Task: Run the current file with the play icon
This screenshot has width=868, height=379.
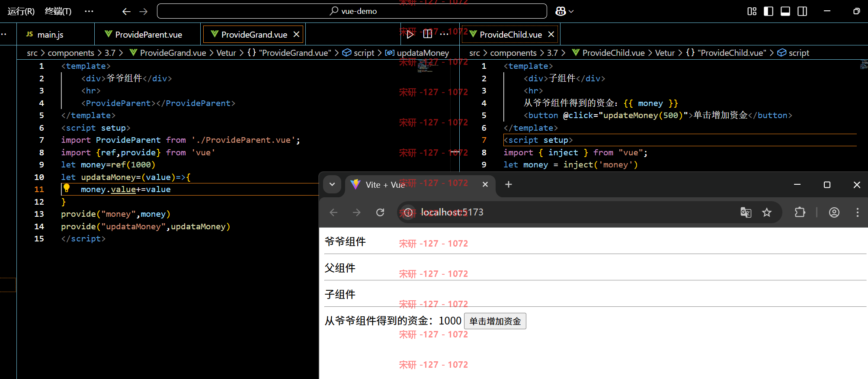Action: (x=410, y=34)
